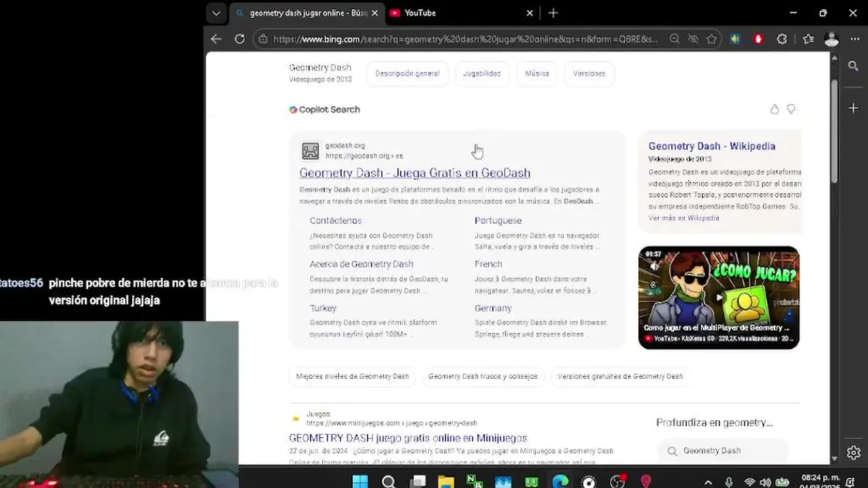Add this page to favorites with the star
This screenshot has width=868, height=488.
tap(711, 39)
